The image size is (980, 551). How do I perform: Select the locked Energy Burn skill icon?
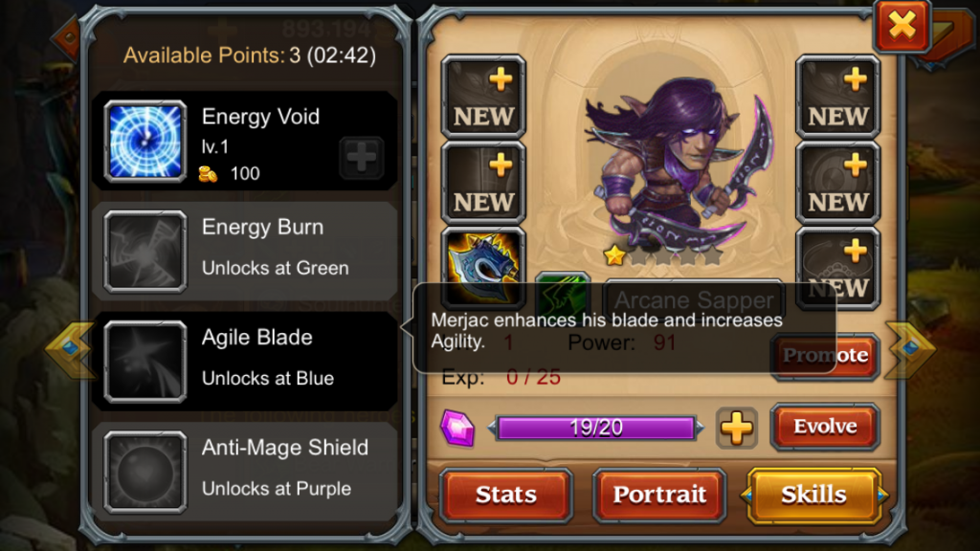(x=145, y=252)
